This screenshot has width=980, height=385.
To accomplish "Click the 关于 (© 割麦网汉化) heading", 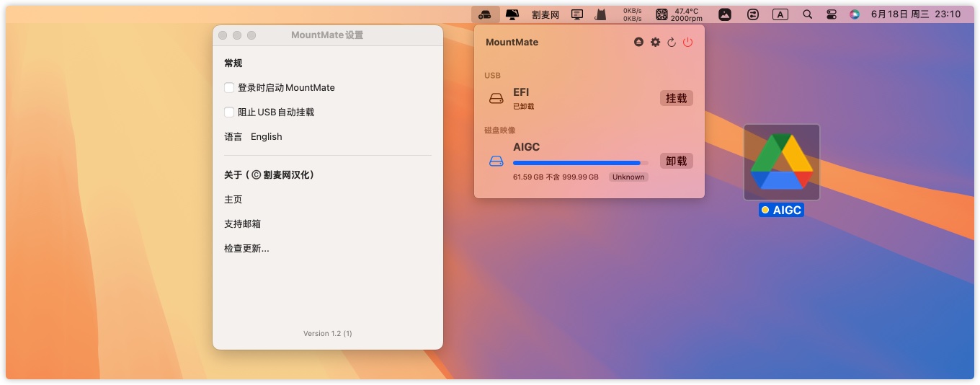I will click(x=269, y=175).
